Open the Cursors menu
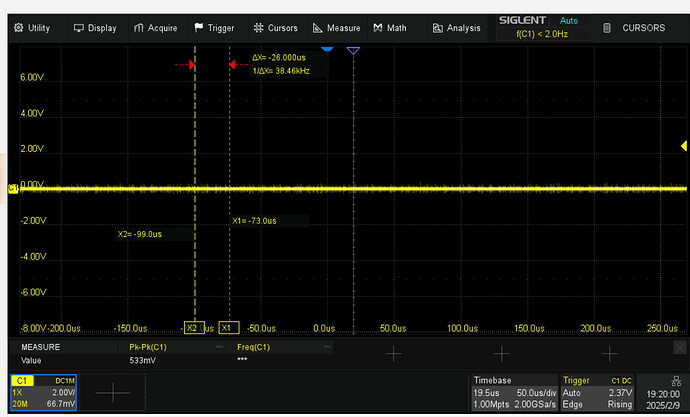Screen dimensions: 690x417 276,28
